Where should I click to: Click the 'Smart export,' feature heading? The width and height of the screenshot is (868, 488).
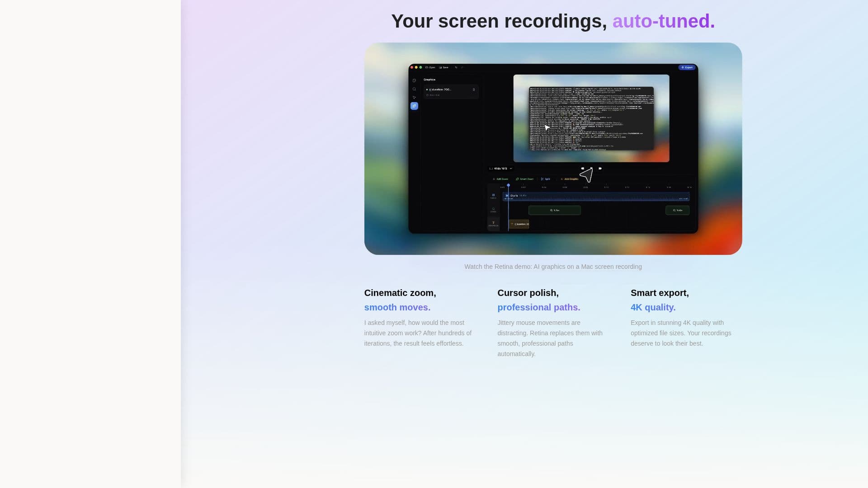(x=660, y=293)
